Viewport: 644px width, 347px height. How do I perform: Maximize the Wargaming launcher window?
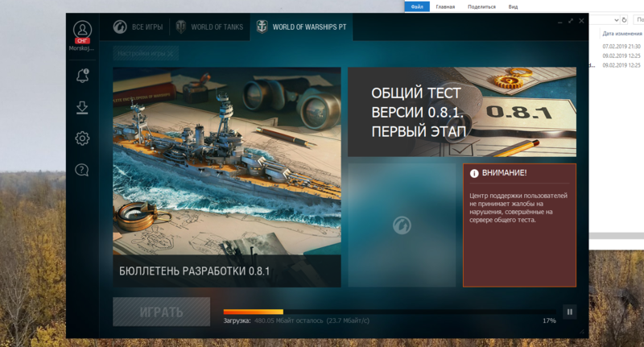571,21
